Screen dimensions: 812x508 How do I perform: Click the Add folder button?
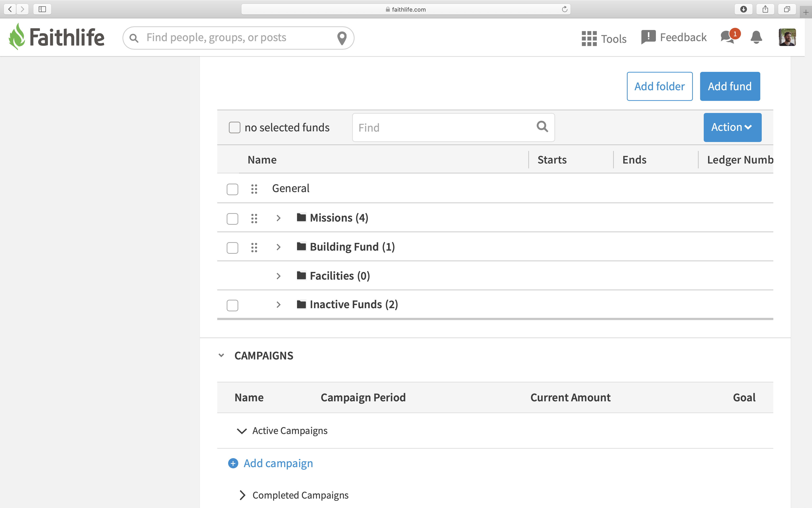pyautogui.click(x=659, y=86)
